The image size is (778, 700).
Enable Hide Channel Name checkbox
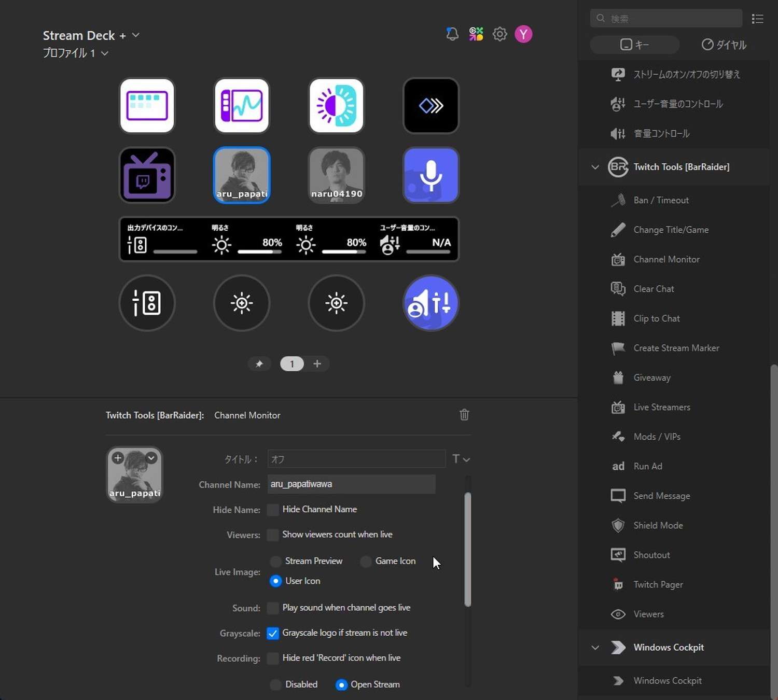point(273,510)
